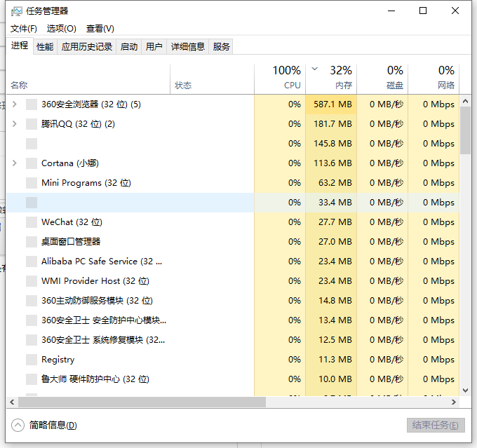Click the 结束任务 button
Viewport: 477px width, 448px height.
point(435,426)
